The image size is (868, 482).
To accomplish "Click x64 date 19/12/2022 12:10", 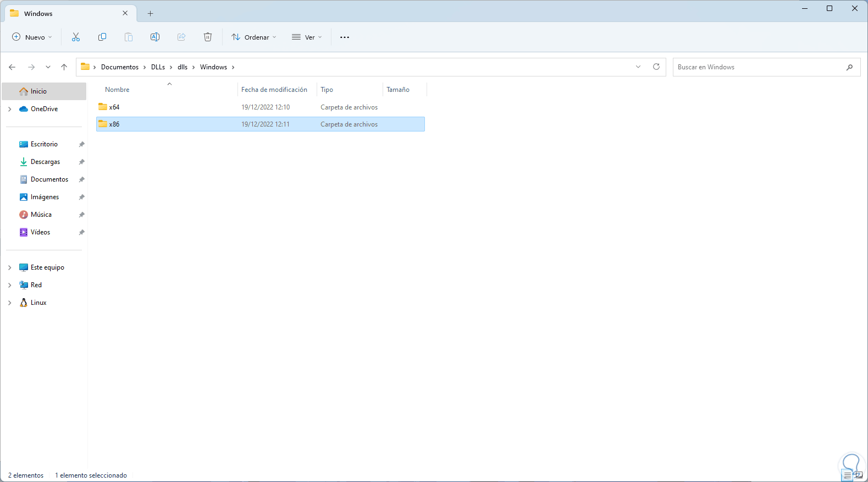I will click(266, 107).
